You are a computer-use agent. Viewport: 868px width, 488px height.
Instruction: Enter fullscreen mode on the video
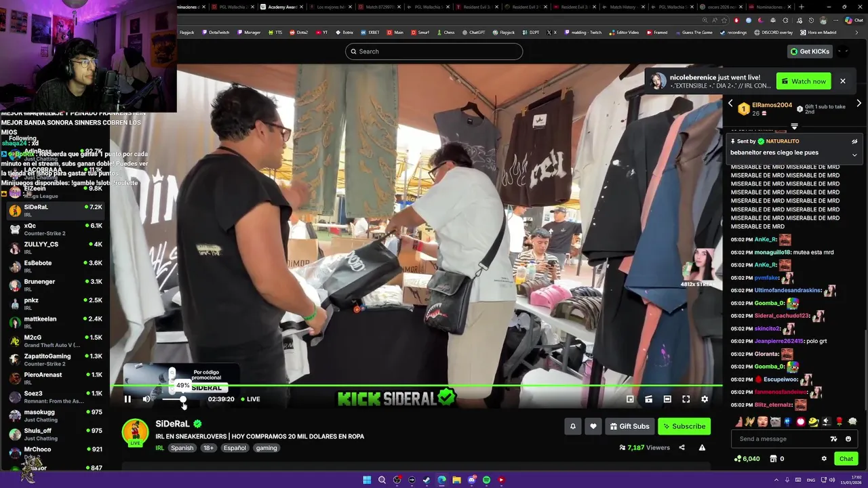click(x=686, y=399)
